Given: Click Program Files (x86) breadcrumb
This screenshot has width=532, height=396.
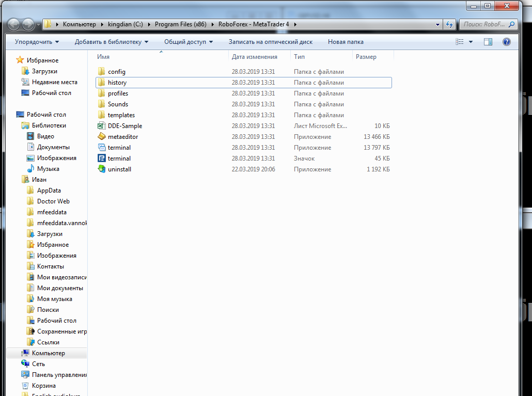Looking at the screenshot, I should coord(180,24).
